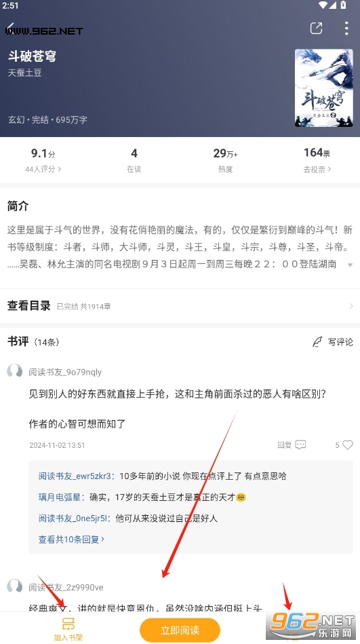This screenshot has width=360, height=644.
Task: Go to vote link under 164 tickets
Action: click(317, 169)
